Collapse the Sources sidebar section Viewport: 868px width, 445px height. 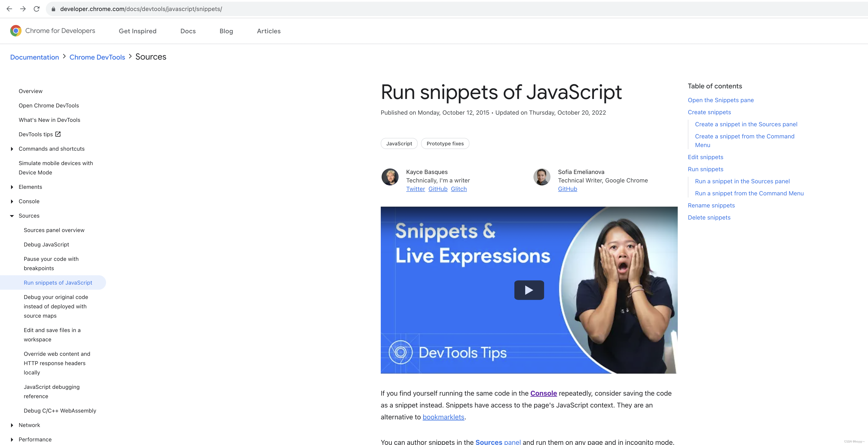(12, 216)
